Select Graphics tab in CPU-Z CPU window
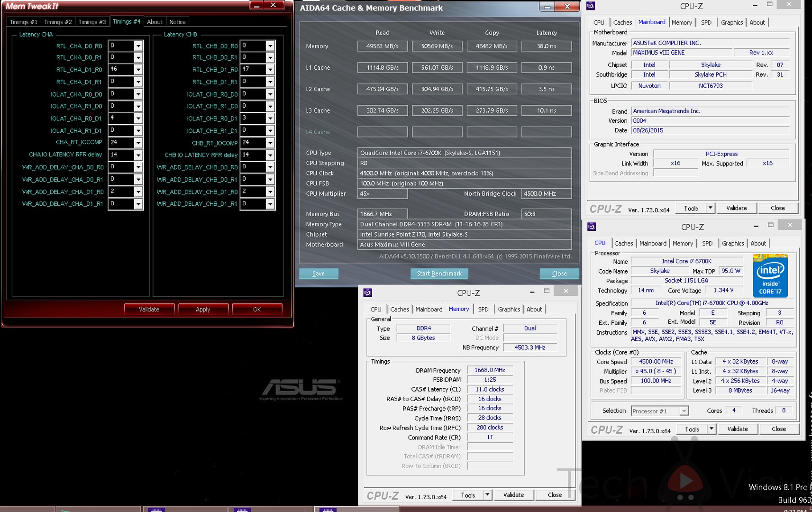Viewport: 812px width, 512px height. (x=733, y=243)
